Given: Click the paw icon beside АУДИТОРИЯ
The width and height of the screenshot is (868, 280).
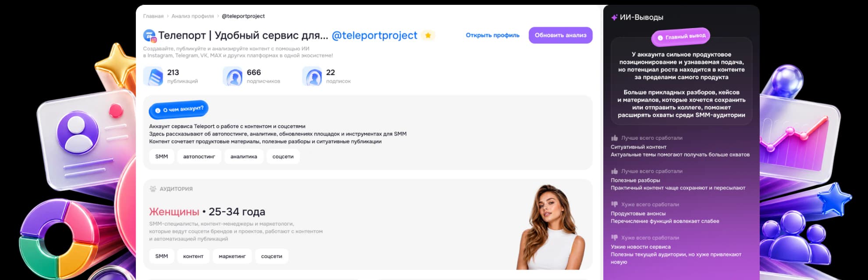Looking at the screenshot, I should tap(153, 189).
